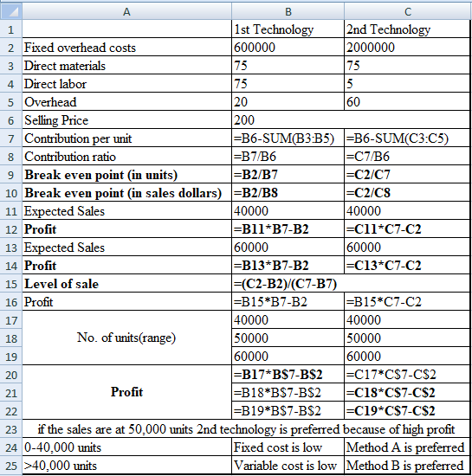Select the 'Level of sale' cell
472x476 pixels.
coord(127,284)
